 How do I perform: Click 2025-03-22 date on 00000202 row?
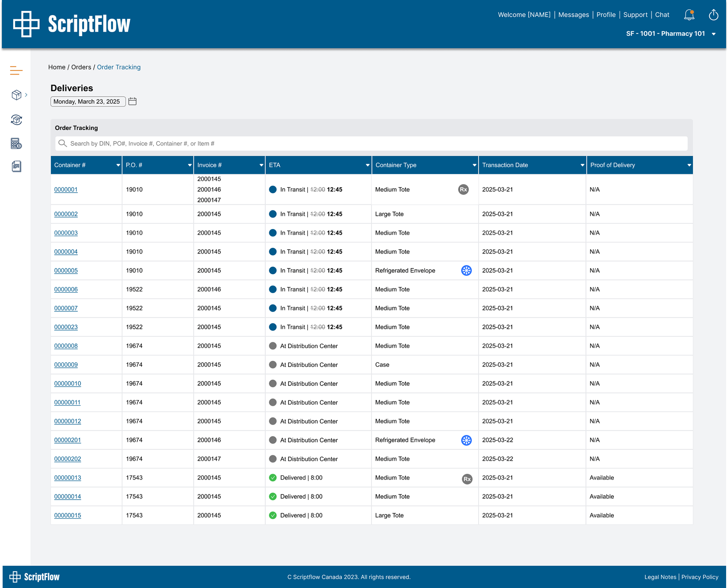click(497, 459)
